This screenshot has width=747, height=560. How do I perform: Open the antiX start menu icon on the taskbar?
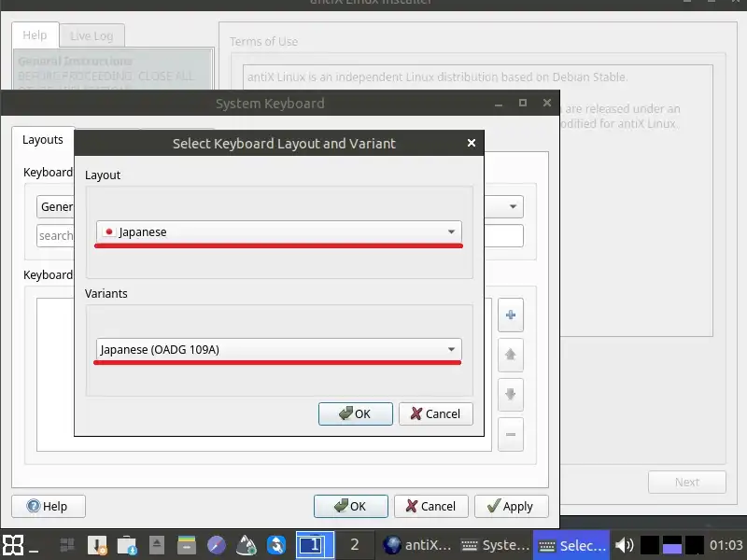(13, 545)
